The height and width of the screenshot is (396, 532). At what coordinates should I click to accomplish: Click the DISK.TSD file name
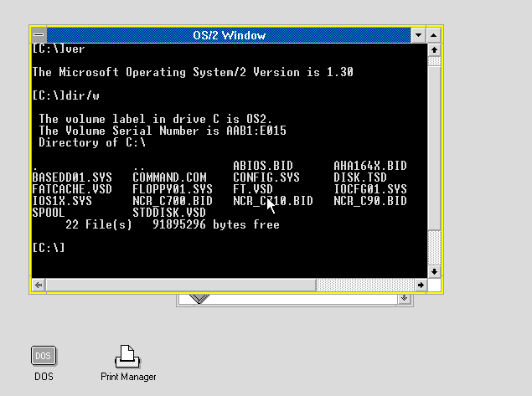pyautogui.click(x=360, y=177)
